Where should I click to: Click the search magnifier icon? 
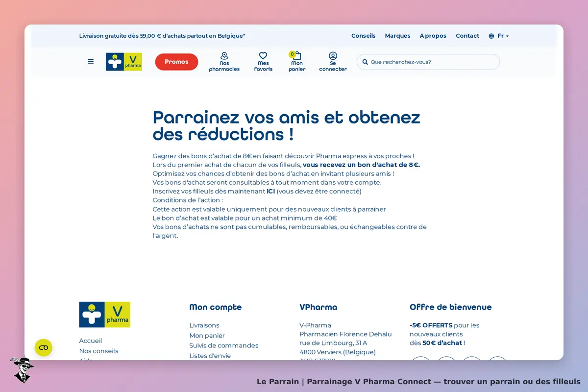(365, 62)
